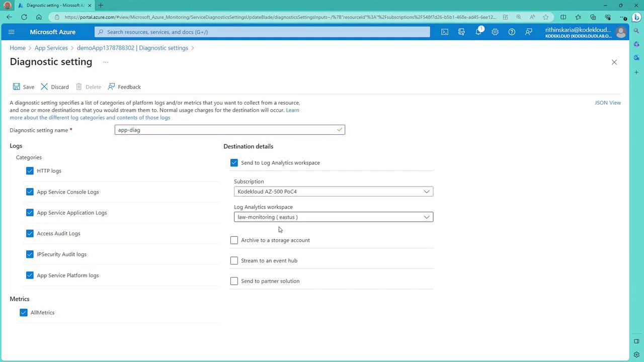
Task: Open the browser profile avatar
Action: pos(8,6)
